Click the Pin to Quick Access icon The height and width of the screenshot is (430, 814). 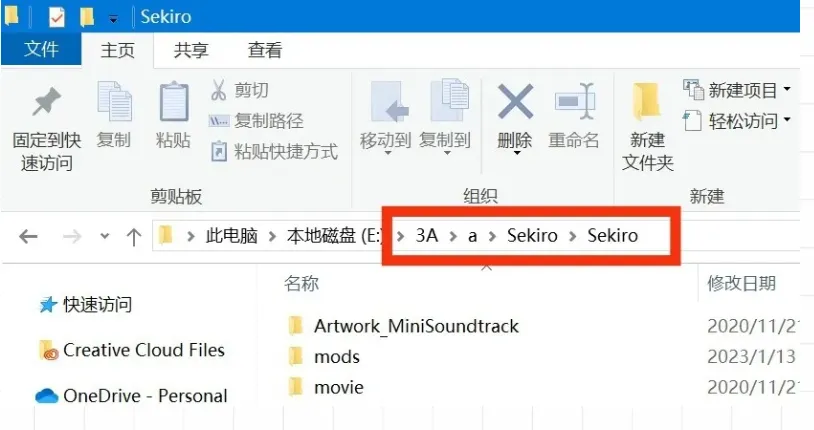click(x=46, y=101)
